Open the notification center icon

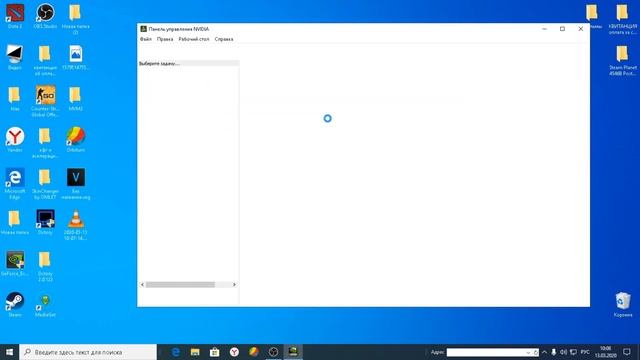point(627,352)
